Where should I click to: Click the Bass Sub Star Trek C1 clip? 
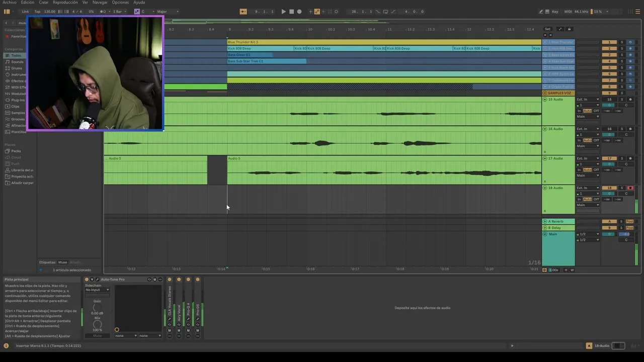click(267, 61)
